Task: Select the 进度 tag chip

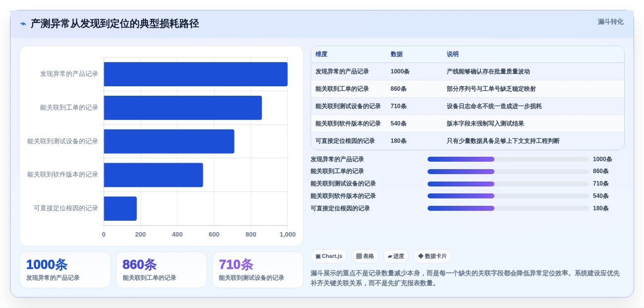Action: (x=396, y=256)
